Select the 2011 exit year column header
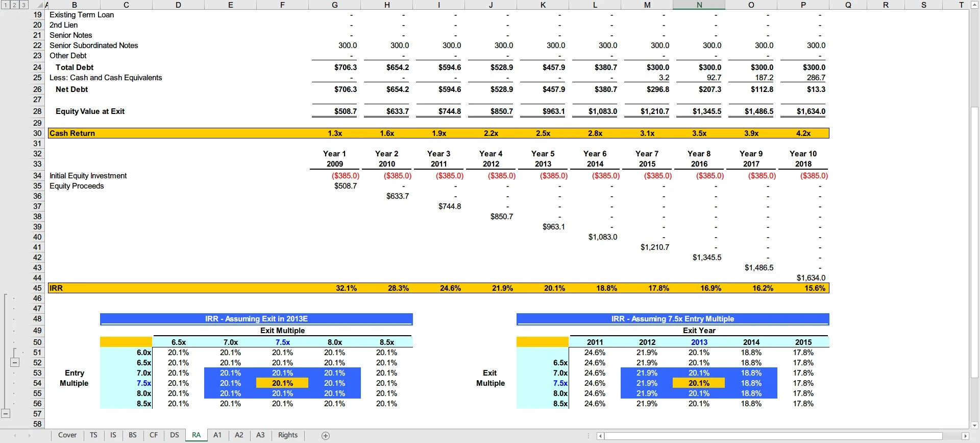 click(595, 342)
